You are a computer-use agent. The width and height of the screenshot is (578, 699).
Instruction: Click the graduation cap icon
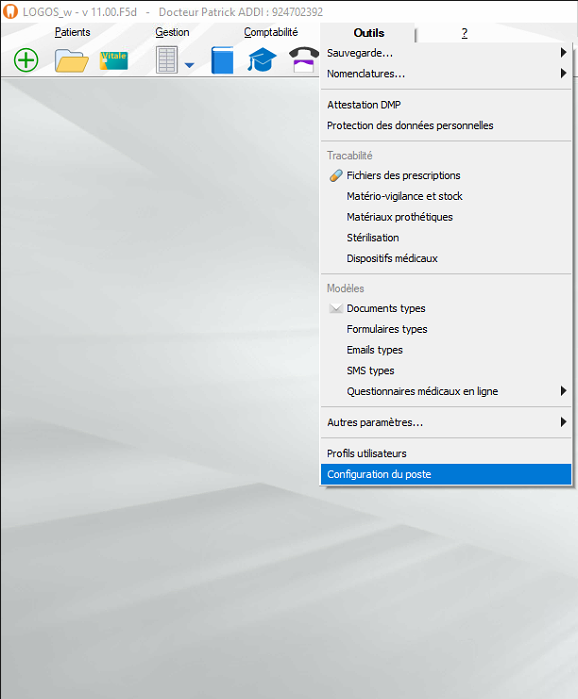262,60
